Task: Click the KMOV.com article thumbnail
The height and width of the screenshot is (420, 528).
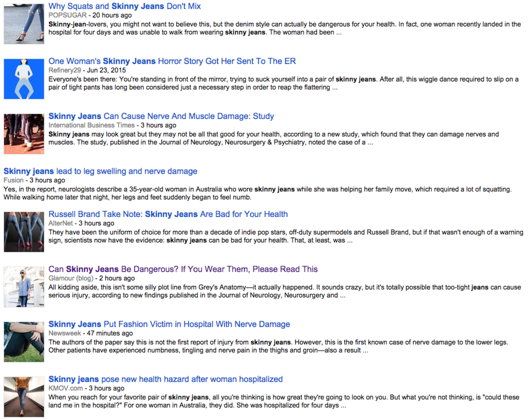Action: pyautogui.click(x=24, y=397)
